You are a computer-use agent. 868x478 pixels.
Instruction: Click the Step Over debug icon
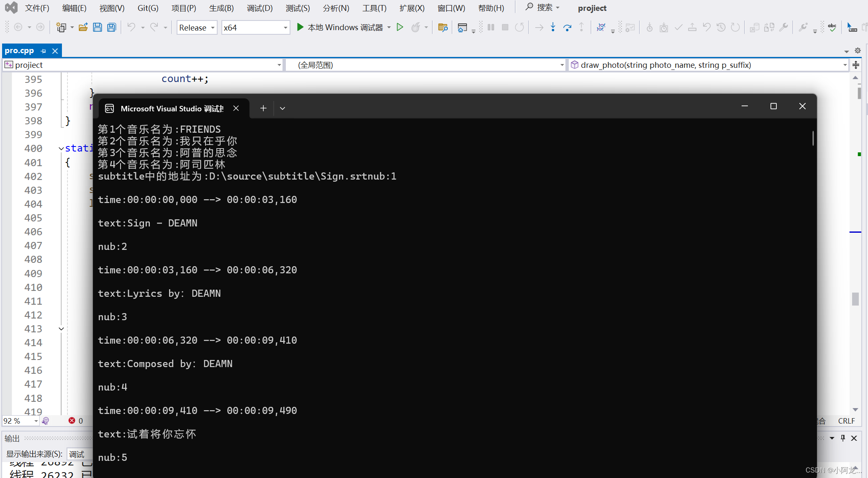(567, 28)
